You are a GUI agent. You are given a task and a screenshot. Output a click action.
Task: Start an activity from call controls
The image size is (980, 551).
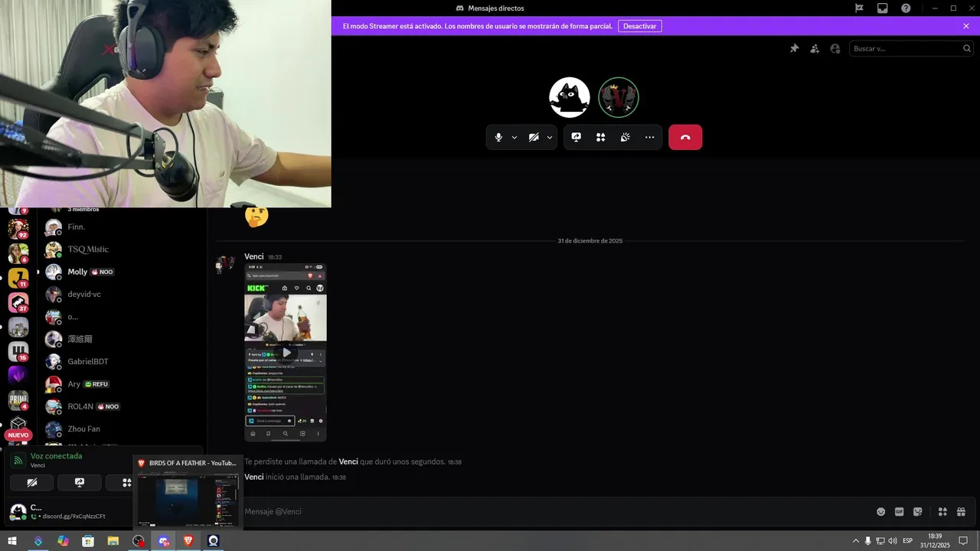601,137
